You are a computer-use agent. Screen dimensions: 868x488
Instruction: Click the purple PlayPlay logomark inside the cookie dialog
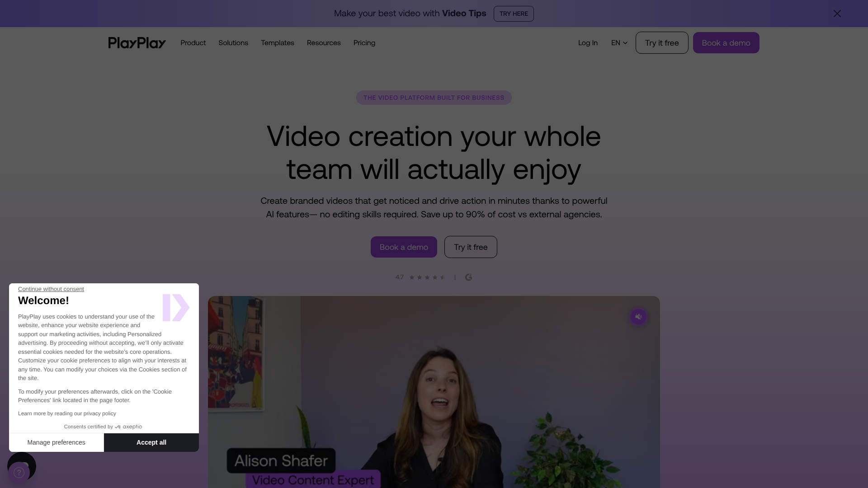click(x=176, y=307)
